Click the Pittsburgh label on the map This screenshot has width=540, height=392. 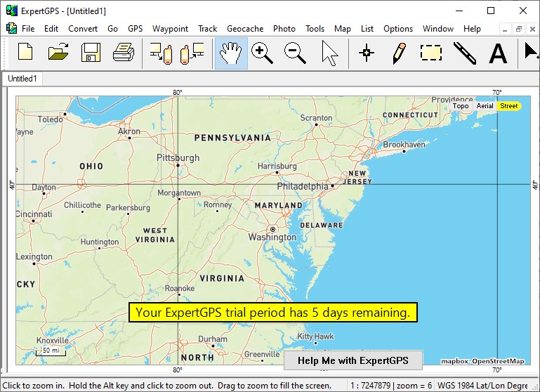tap(178, 158)
